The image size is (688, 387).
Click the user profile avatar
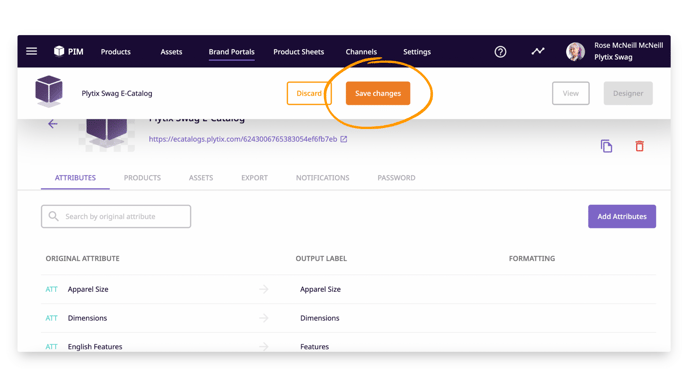click(575, 51)
